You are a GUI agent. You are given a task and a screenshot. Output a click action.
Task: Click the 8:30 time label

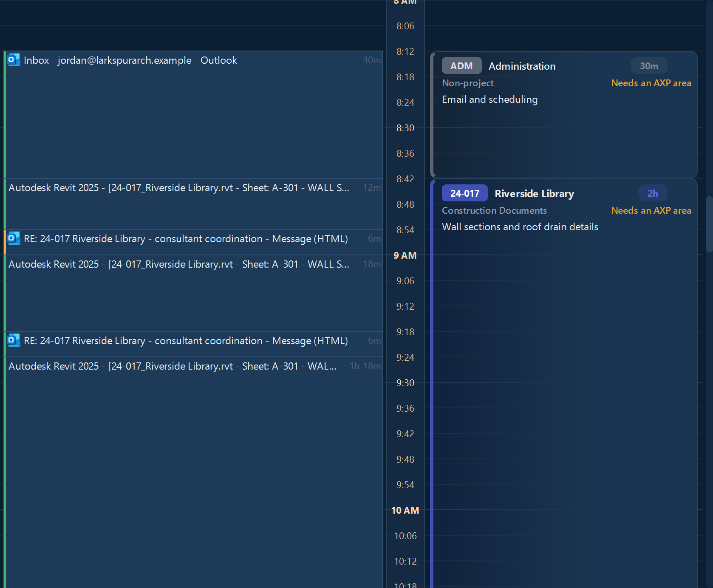tap(405, 128)
